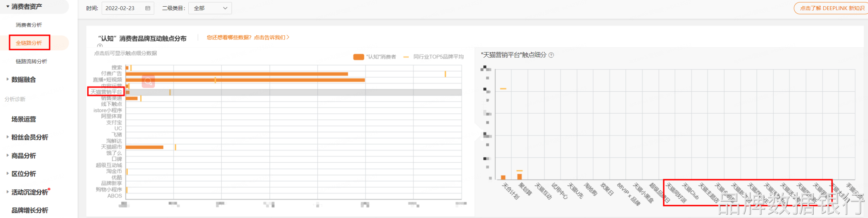The height and width of the screenshot is (218, 868).
Task: Toggle the 同行业TOP5品牌平均 legend item
Action: click(433, 57)
